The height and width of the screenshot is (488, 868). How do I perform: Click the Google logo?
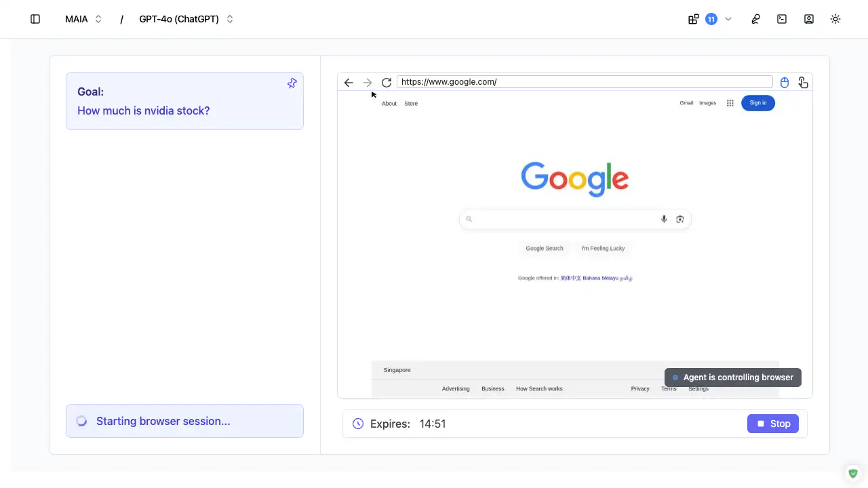[575, 179]
